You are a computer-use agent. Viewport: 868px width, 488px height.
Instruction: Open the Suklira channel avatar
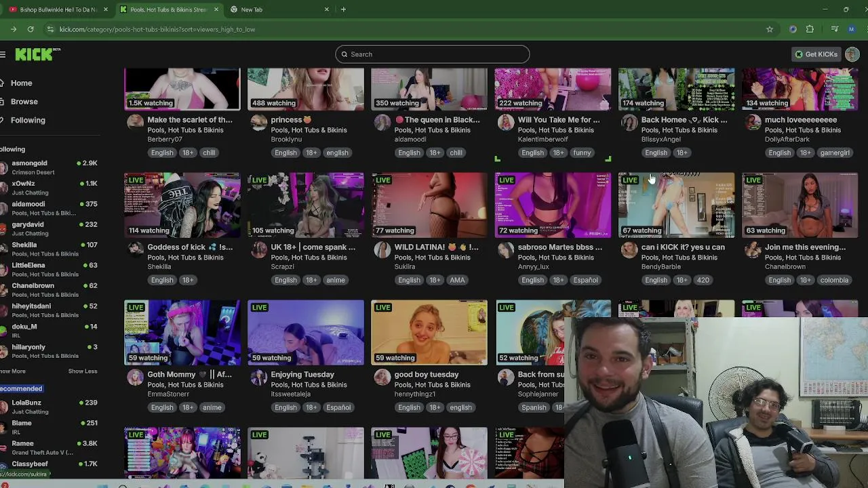click(x=382, y=250)
